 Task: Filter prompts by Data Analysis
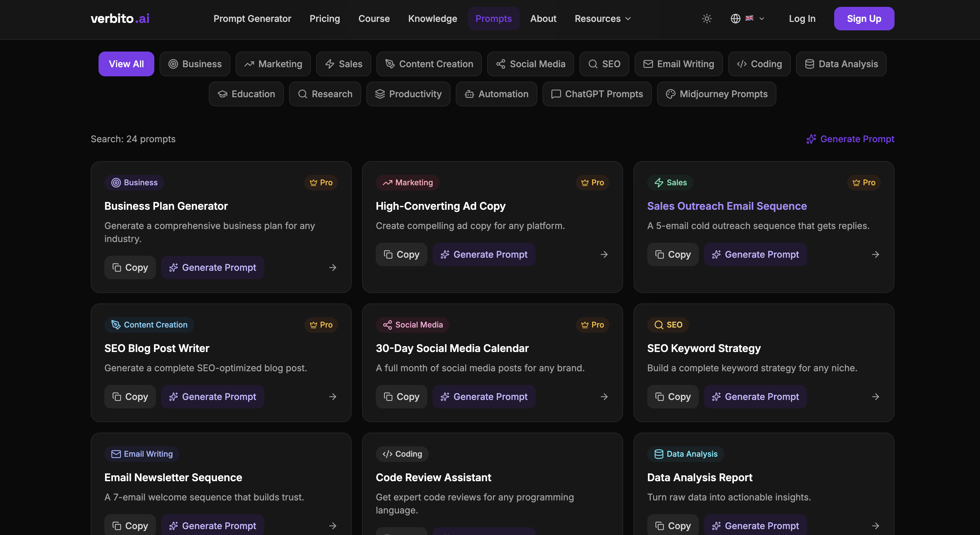(841, 64)
